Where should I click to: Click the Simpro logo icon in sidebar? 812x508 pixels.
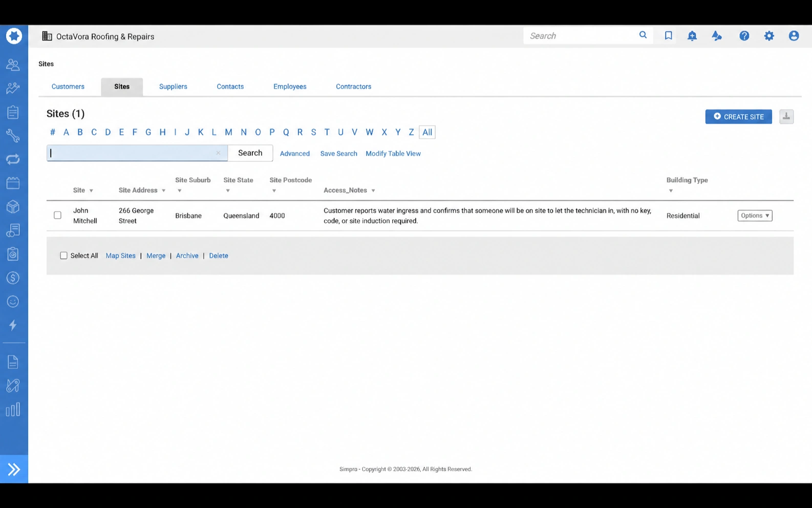pos(14,36)
